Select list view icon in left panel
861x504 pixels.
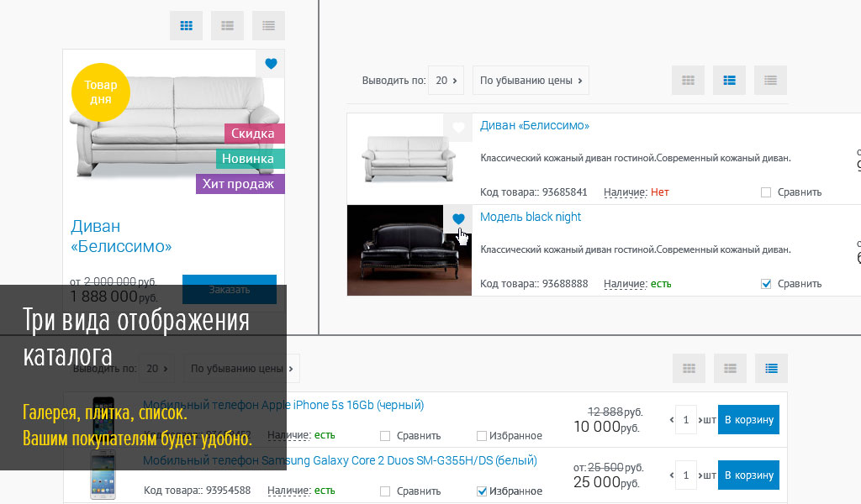click(x=268, y=26)
